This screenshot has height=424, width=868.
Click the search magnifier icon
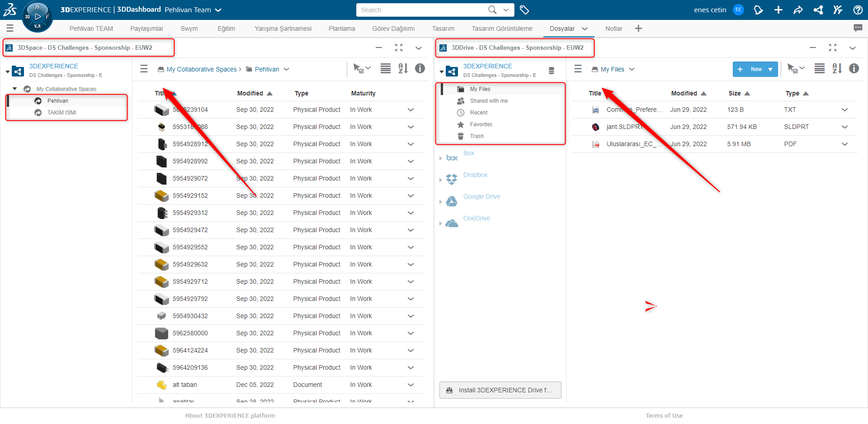pyautogui.click(x=492, y=10)
